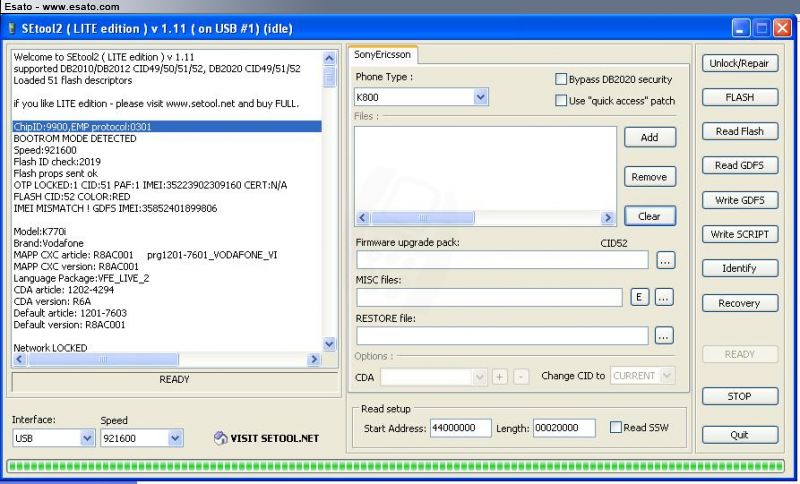
Task: Click the Quit button
Action: (739, 435)
